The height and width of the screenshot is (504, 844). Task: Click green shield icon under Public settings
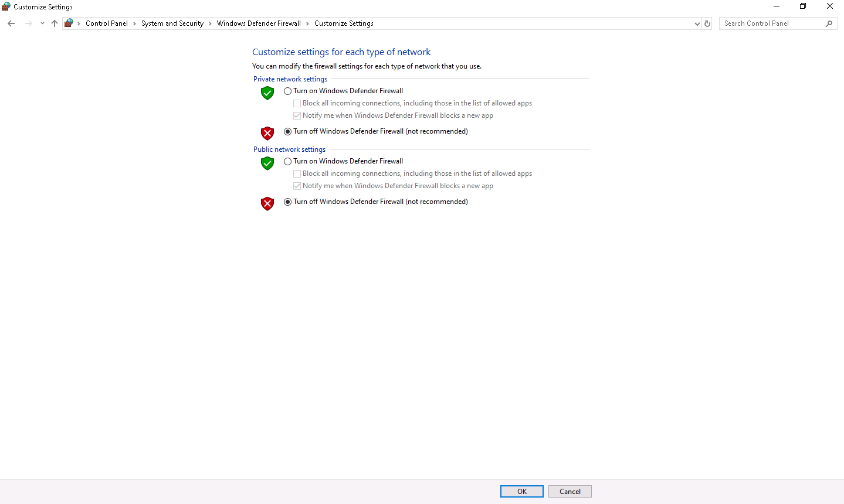point(267,163)
